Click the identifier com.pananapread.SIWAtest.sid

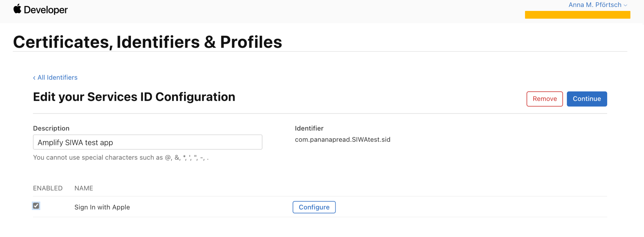(x=343, y=139)
